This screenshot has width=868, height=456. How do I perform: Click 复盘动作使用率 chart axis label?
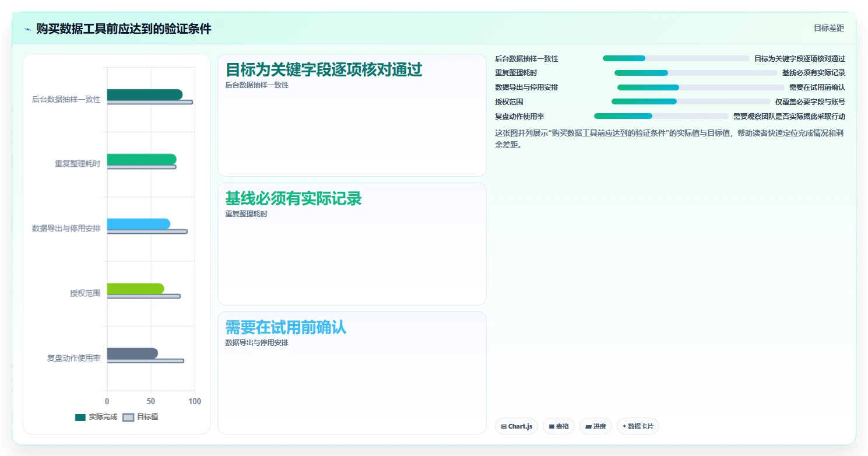(74, 358)
